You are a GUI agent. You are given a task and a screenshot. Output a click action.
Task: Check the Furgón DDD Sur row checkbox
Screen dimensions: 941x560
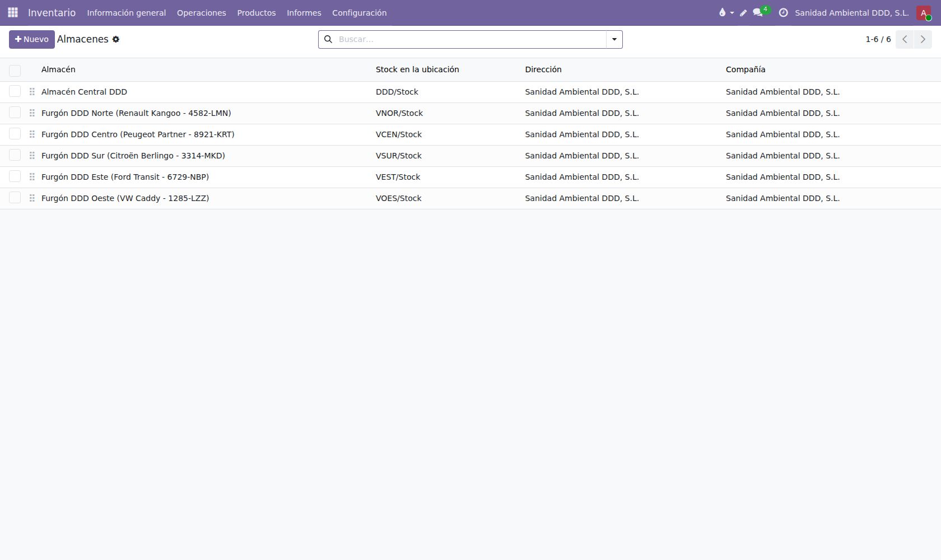15,155
